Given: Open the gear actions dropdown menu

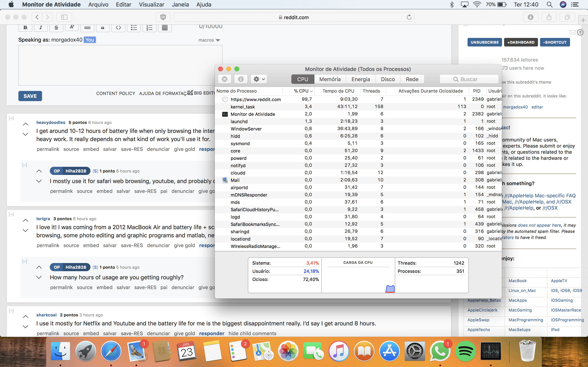Looking at the screenshot, I should (259, 79).
